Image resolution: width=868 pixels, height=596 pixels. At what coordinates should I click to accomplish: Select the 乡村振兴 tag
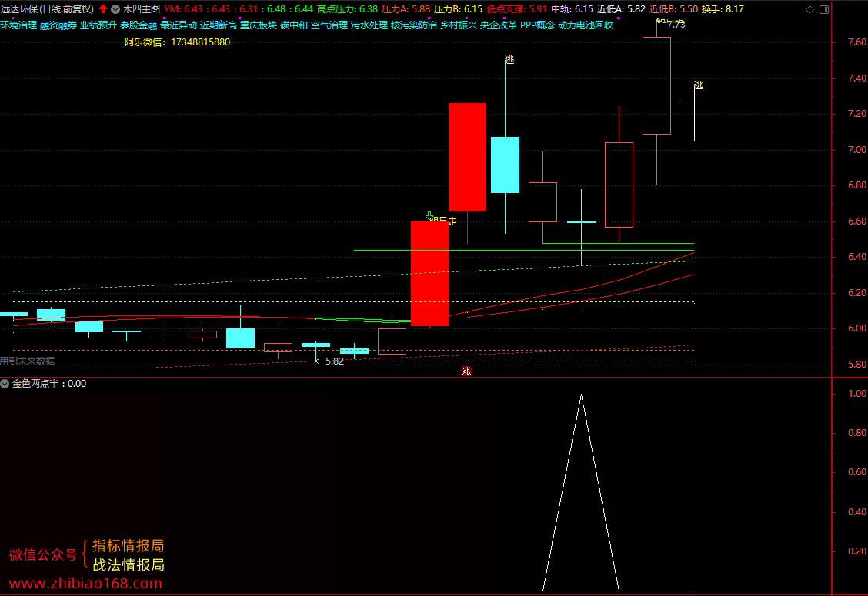pos(459,25)
